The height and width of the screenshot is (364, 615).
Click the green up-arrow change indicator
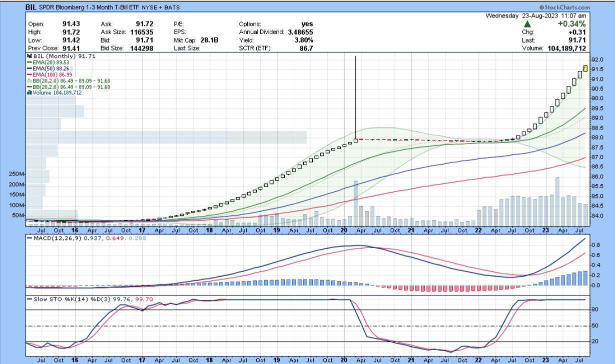[x=527, y=24]
